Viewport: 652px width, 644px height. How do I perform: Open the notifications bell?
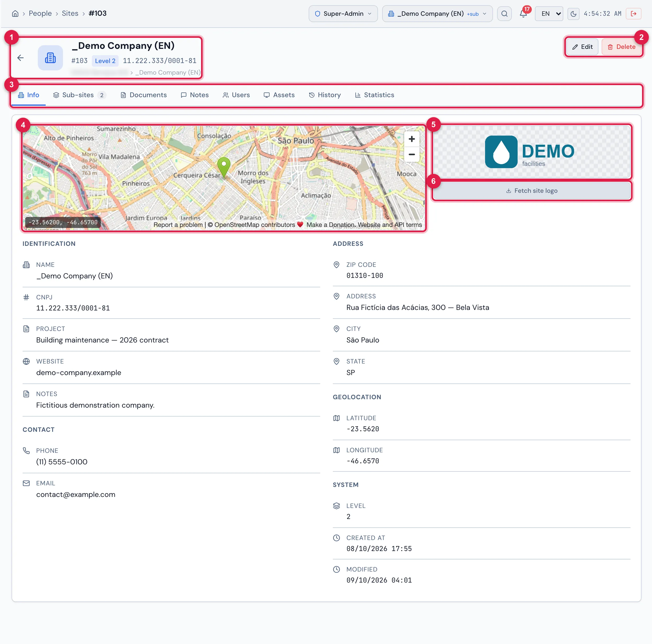(523, 13)
